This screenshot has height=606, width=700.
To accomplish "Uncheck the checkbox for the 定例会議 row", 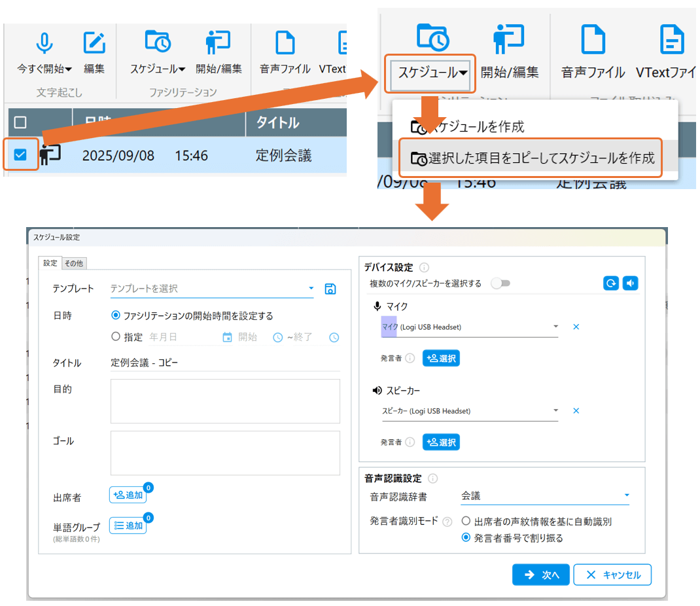I will [x=20, y=154].
